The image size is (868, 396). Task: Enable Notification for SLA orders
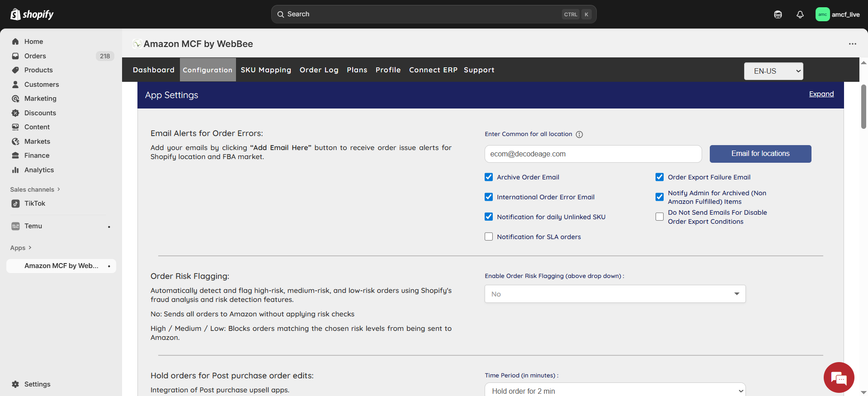coord(489,237)
